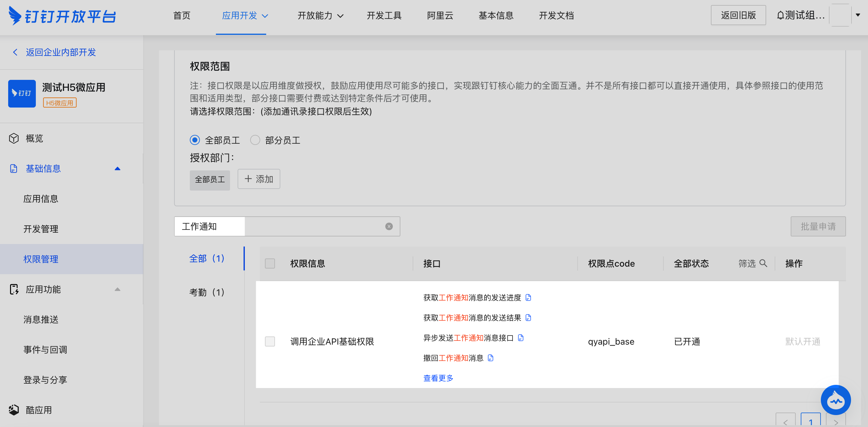Open the 开发工具 nav item

pos(384,15)
